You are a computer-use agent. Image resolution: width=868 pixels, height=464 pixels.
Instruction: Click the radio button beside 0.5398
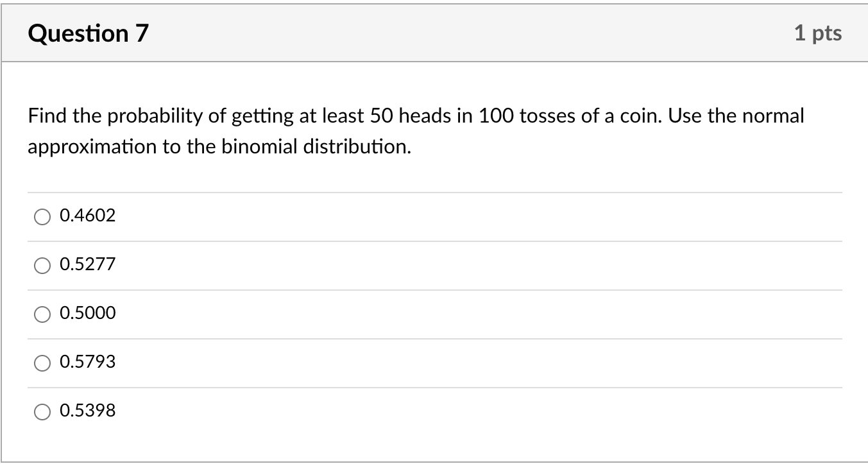[42, 411]
